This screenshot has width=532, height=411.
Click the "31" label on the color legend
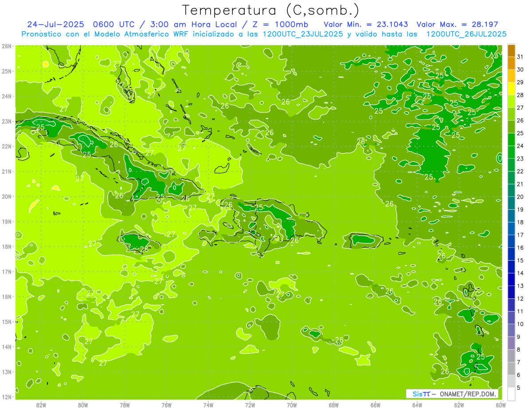pos(520,57)
